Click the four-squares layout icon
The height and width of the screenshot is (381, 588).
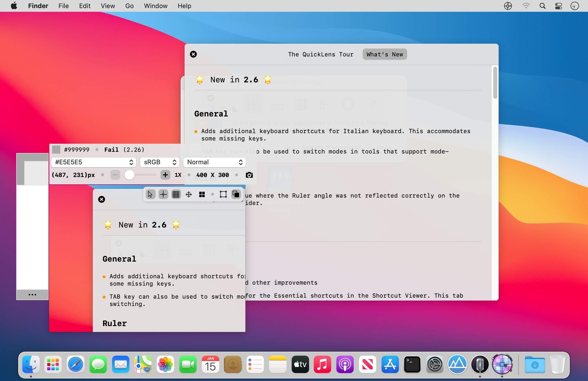[x=202, y=194]
